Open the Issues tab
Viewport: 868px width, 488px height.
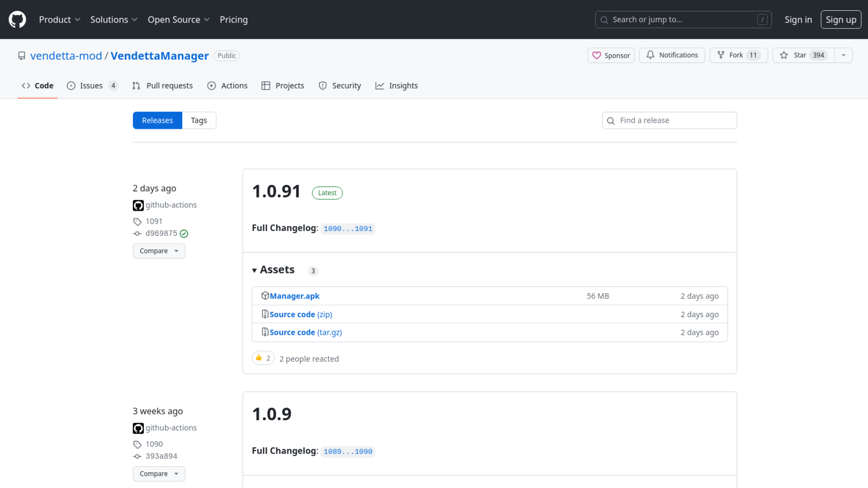pyautogui.click(x=92, y=85)
